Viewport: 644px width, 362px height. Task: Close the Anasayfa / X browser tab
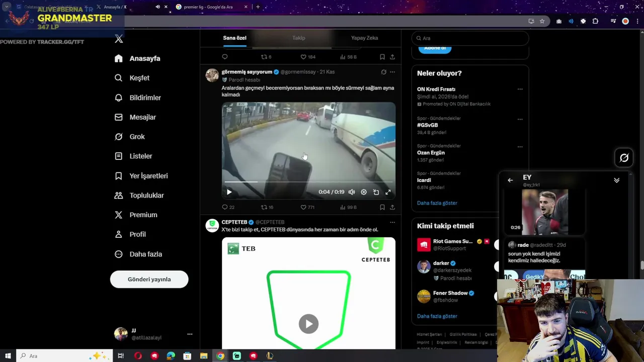166,7
